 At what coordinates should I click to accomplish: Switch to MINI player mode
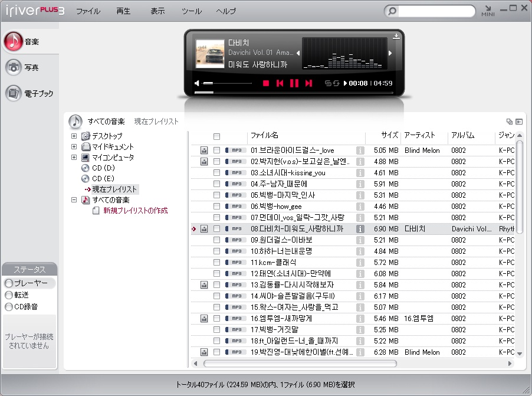coord(488,11)
